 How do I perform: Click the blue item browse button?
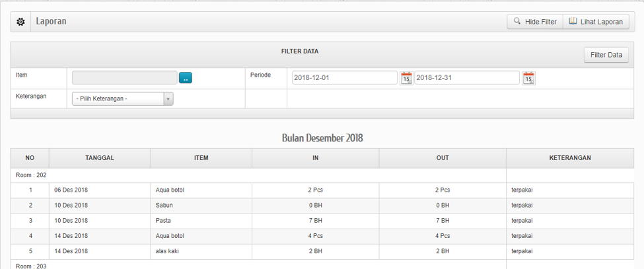pos(186,78)
